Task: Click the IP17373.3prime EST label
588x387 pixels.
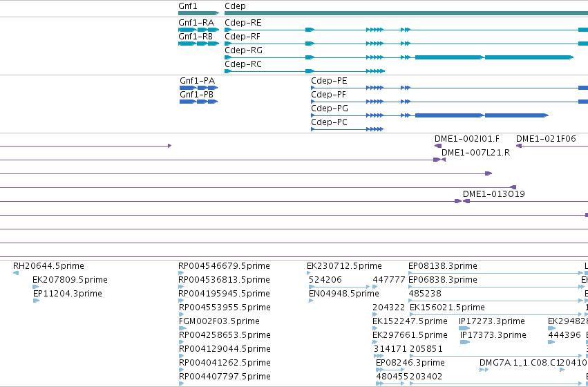Action: [x=493, y=335]
